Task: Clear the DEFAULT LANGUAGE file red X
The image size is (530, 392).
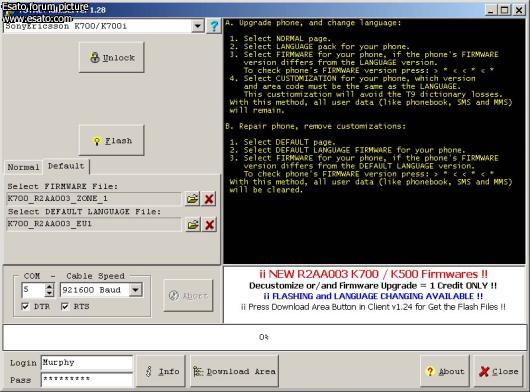Action: click(209, 224)
